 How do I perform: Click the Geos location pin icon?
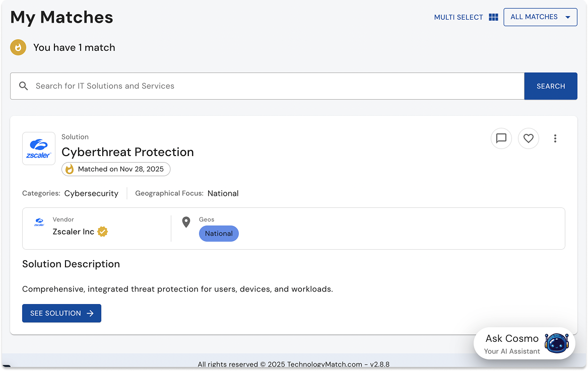coord(186,222)
